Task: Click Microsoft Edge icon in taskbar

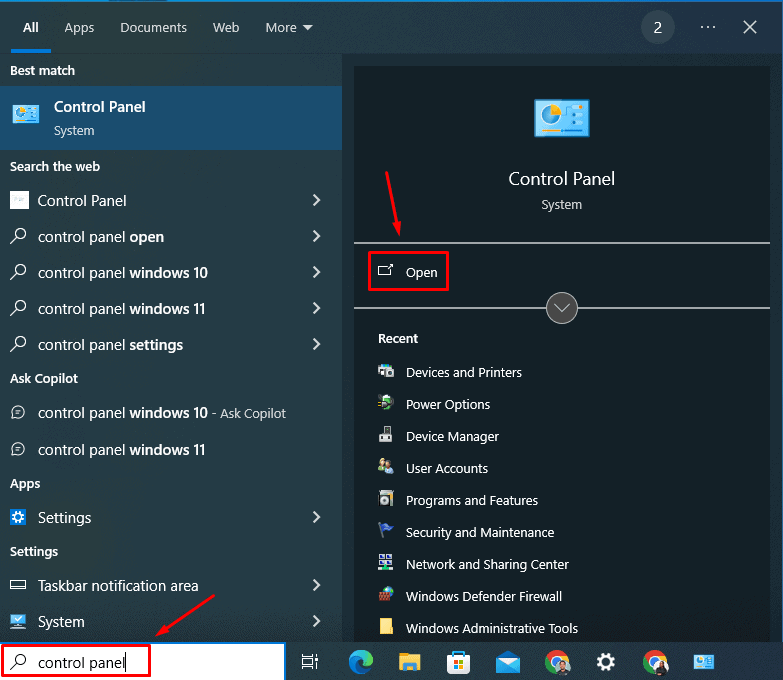Action: coord(361,661)
